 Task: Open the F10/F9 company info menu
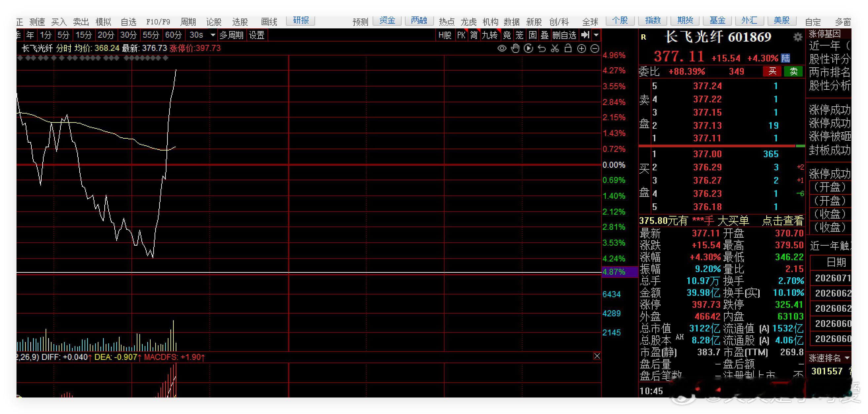(x=158, y=22)
